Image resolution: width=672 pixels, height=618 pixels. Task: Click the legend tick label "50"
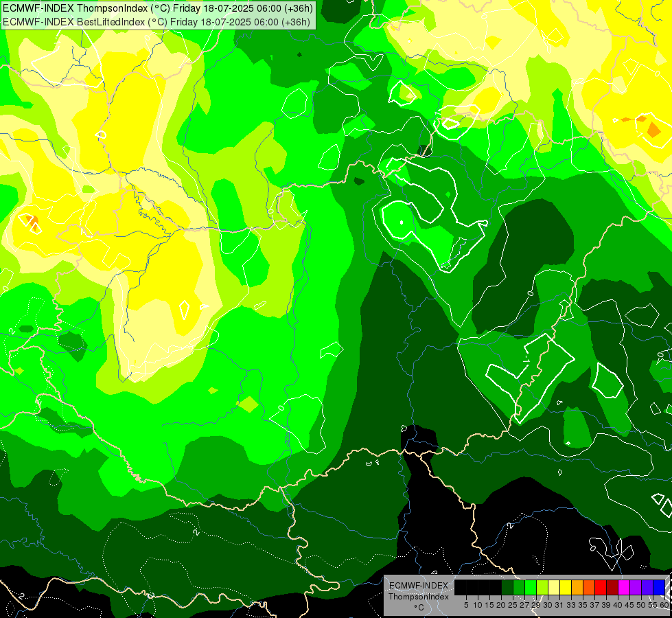click(640, 605)
